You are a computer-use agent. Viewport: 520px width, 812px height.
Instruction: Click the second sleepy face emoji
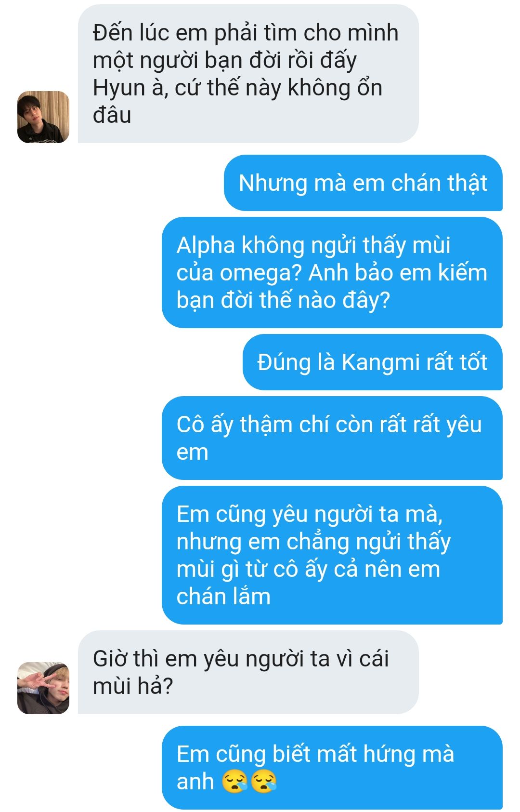tap(264, 782)
